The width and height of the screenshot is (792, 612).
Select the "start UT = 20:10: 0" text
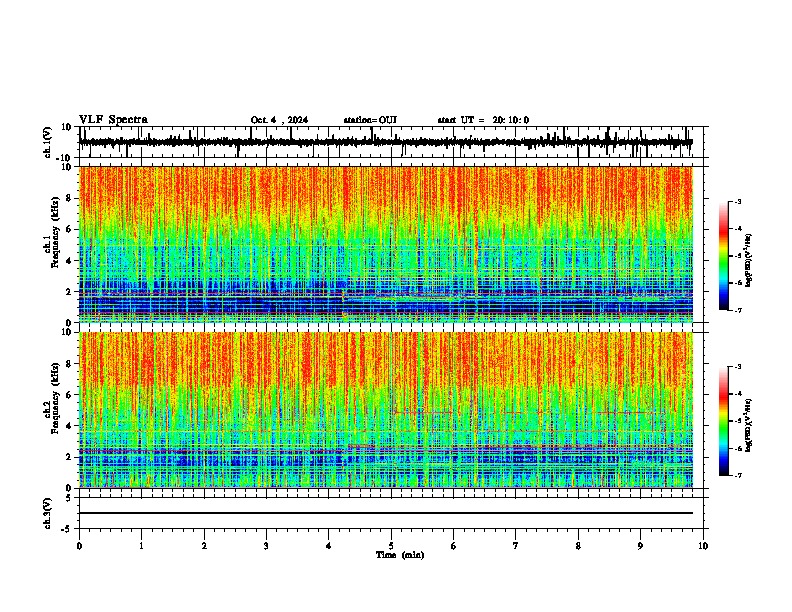[483, 120]
